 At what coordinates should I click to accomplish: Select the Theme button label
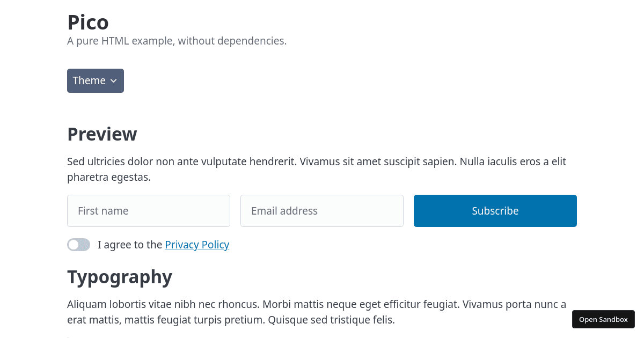pos(89,80)
